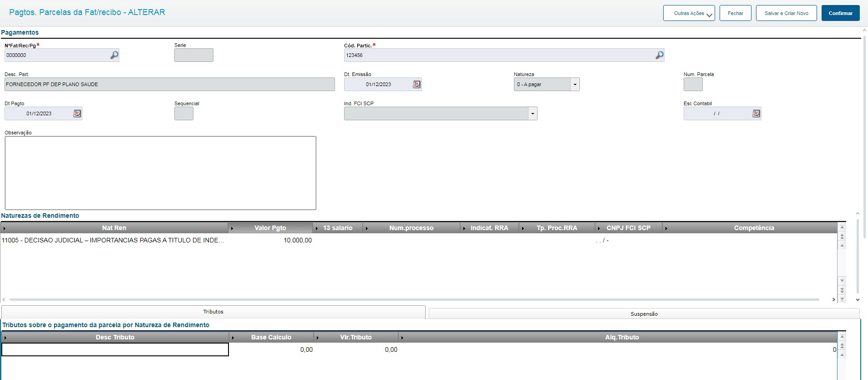Open lookup magnifier for Cód. Partic. field
This screenshot has height=380, width=868.
point(659,55)
